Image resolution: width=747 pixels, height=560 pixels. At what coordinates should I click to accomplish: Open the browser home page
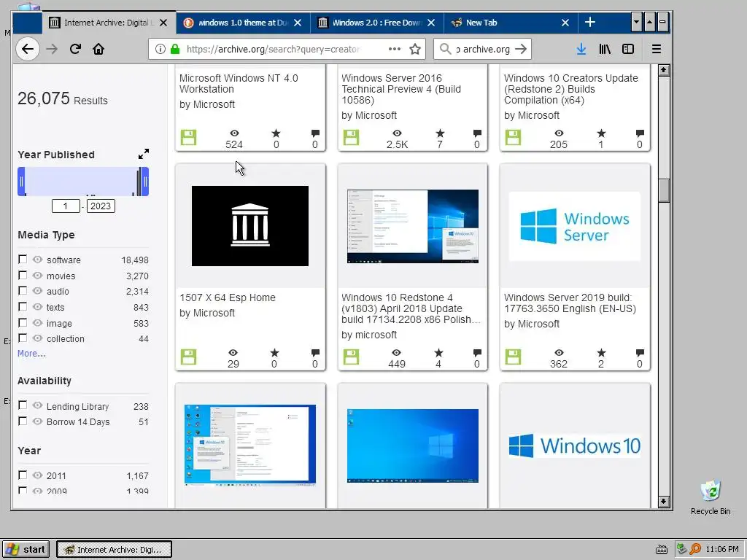click(98, 49)
